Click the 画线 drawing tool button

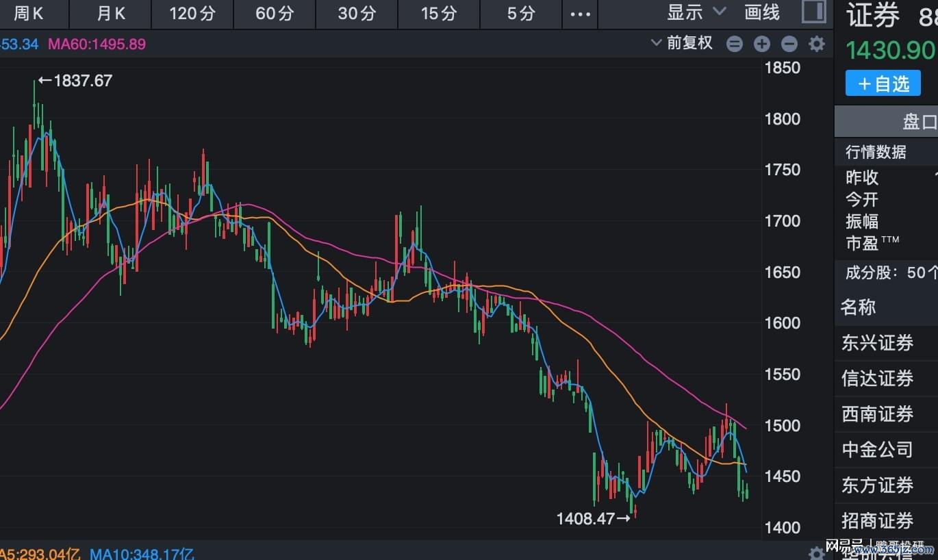tap(762, 12)
